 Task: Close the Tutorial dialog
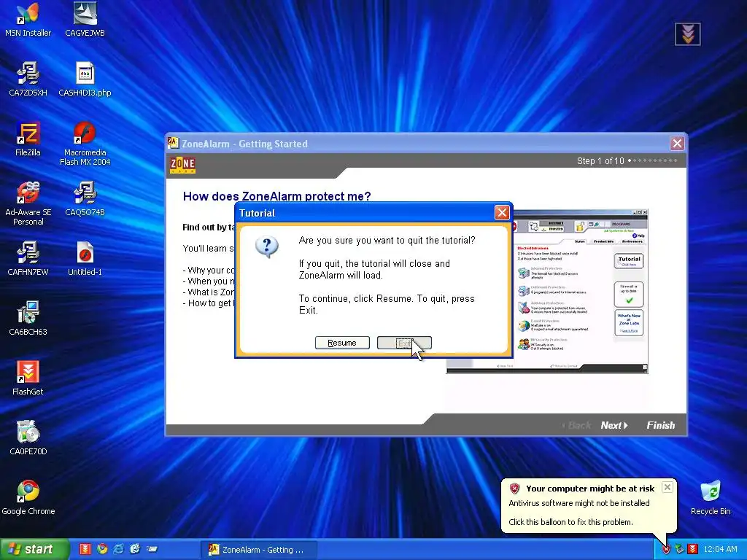coord(502,212)
